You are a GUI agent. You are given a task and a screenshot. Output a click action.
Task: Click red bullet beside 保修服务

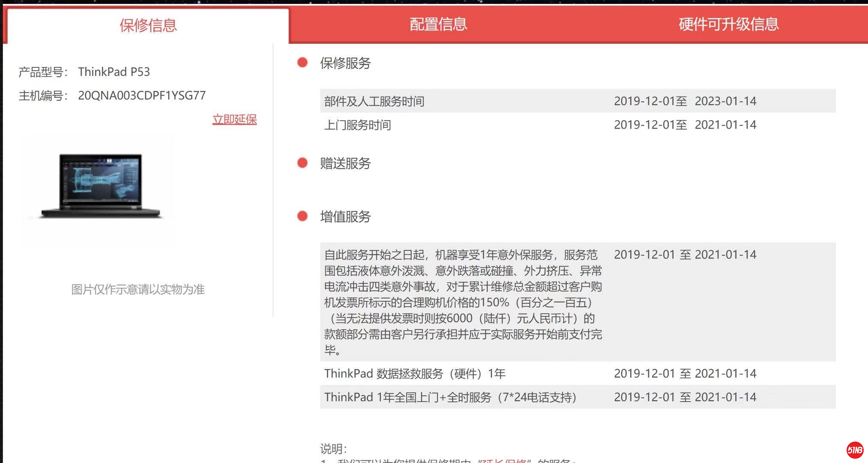pos(302,63)
